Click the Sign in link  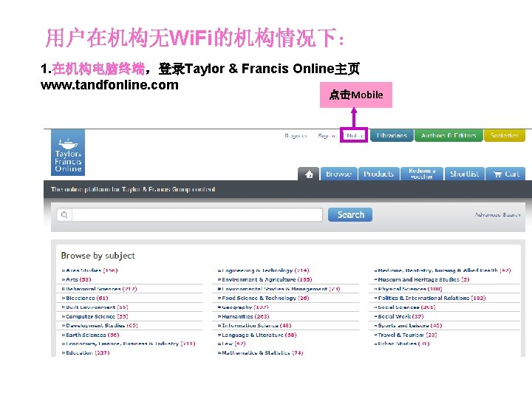(327, 136)
